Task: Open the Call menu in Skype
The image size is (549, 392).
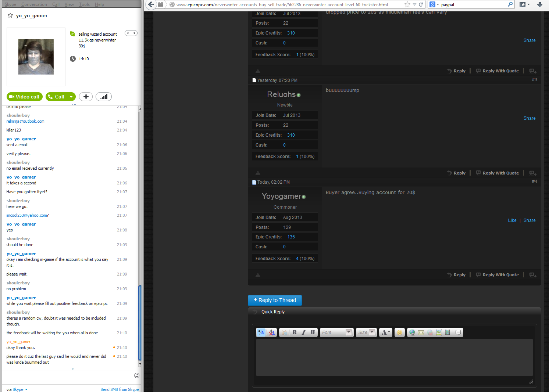Action: 56,4
